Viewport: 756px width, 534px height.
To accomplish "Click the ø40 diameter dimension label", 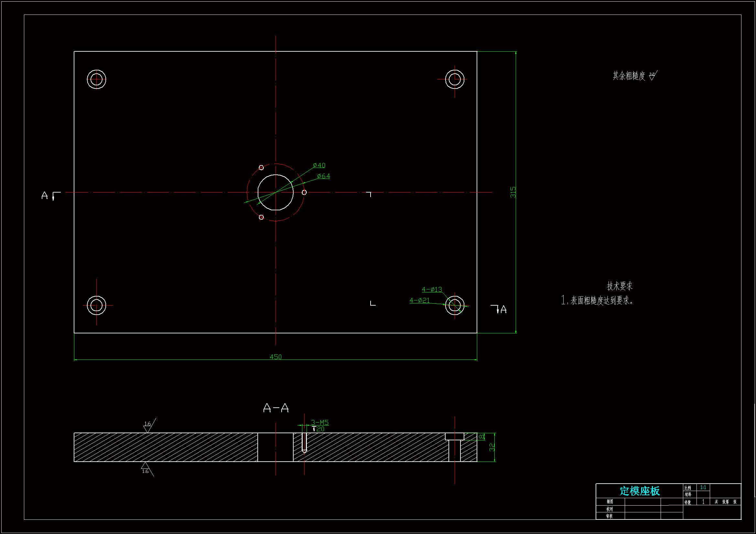I will 319,165.
